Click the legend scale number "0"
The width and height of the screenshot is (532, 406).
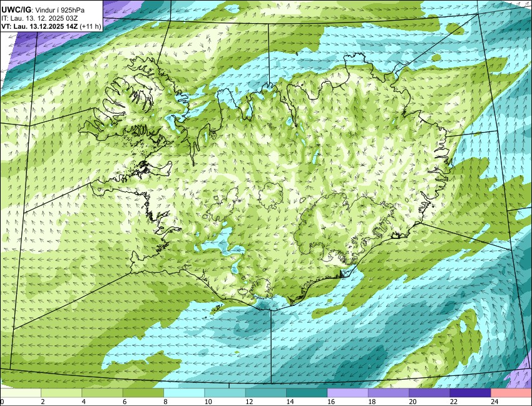[x=2, y=402]
